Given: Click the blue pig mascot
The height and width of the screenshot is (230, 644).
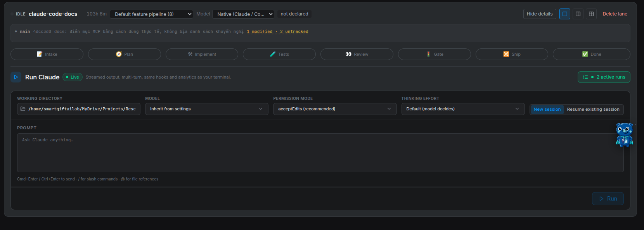Looking at the screenshot, I should tap(624, 135).
